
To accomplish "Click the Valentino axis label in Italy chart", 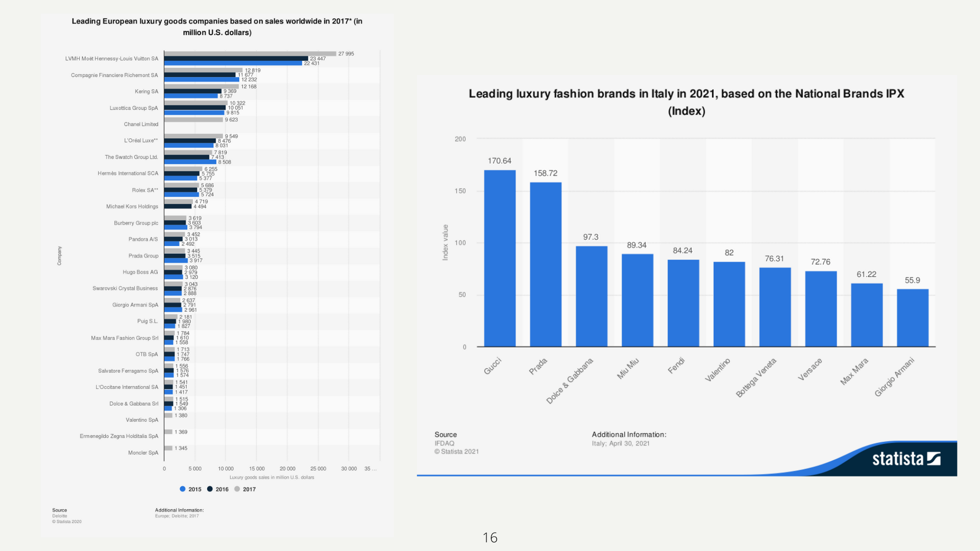I will click(718, 370).
